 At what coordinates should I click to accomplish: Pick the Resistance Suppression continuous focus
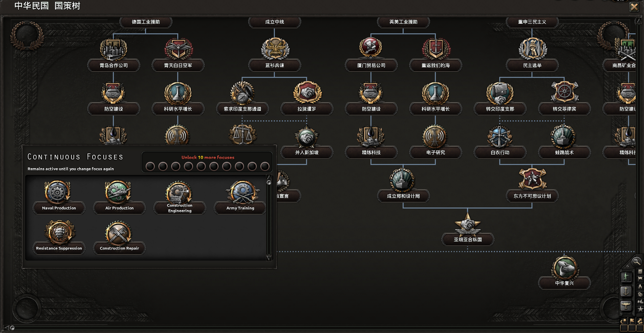pos(59,237)
